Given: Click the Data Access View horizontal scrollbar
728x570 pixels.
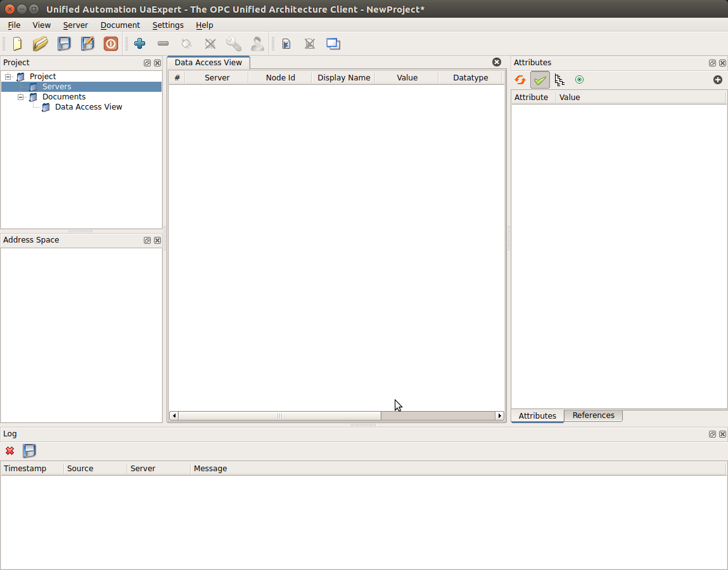Looking at the screenshot, I should point(279,416).
